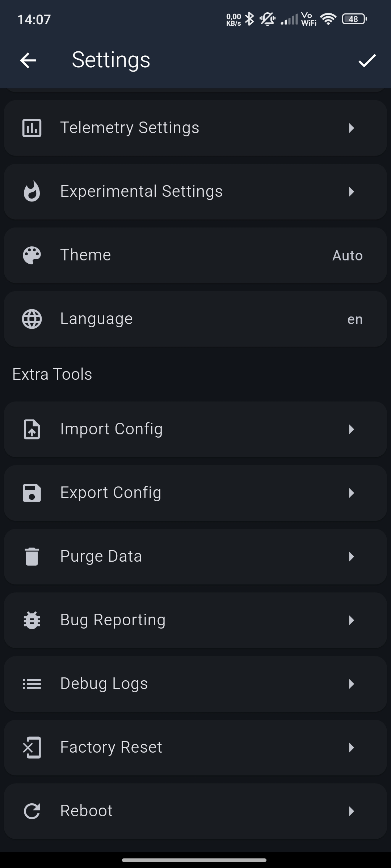Viewport: 391px width, 868px height.
Task: Tap the Import Config file icon
Action: [32, 429]
